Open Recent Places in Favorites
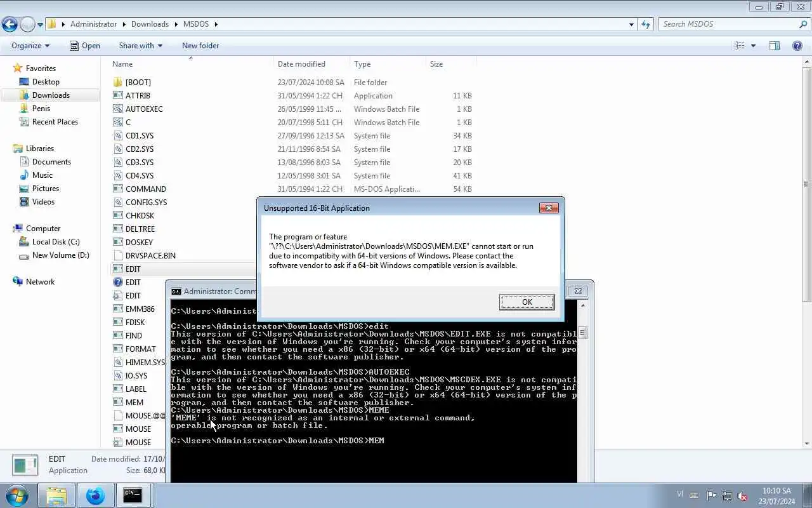The height and width of the screenshot is (508, 812). pos(55,122)
